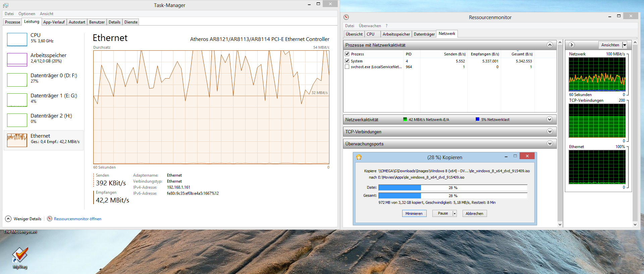Collapse details with Weniger Details arrow icon
This screenshot has width=644, height=274.
point(8,219)
